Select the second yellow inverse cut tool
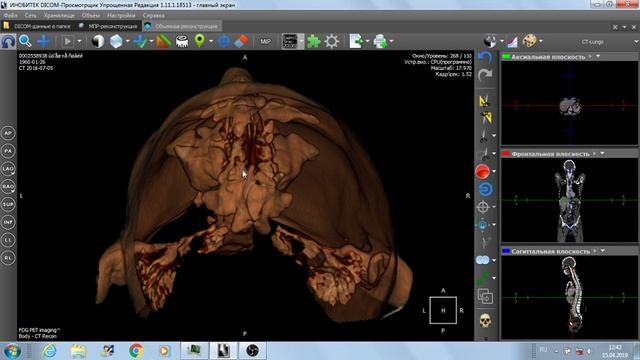 pos(486,118)
